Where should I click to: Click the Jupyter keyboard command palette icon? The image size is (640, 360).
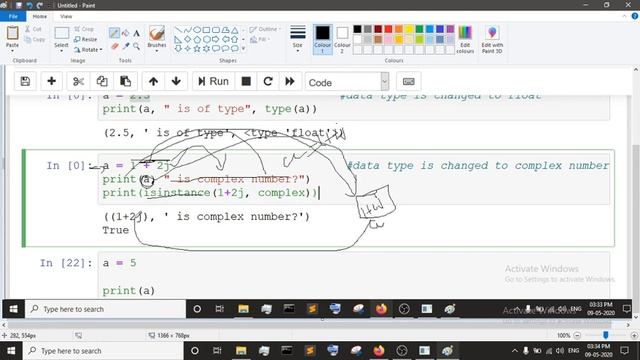point(409,81)
